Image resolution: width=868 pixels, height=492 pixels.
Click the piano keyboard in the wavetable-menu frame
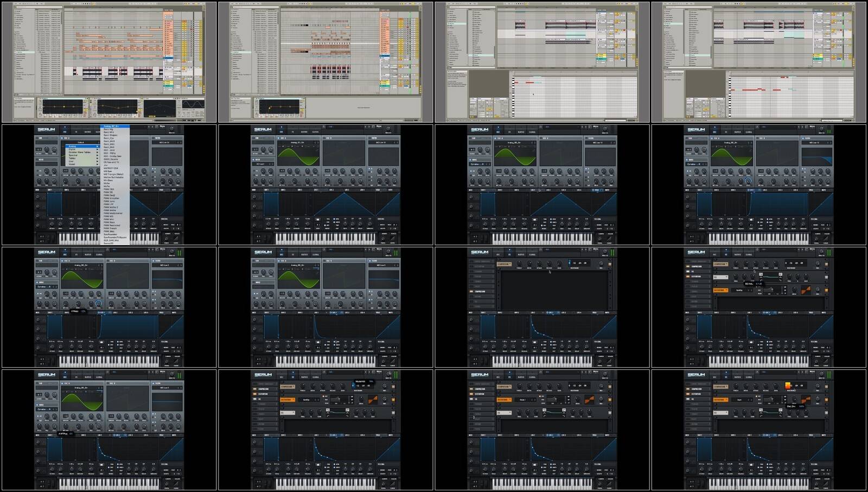[108, 238]
